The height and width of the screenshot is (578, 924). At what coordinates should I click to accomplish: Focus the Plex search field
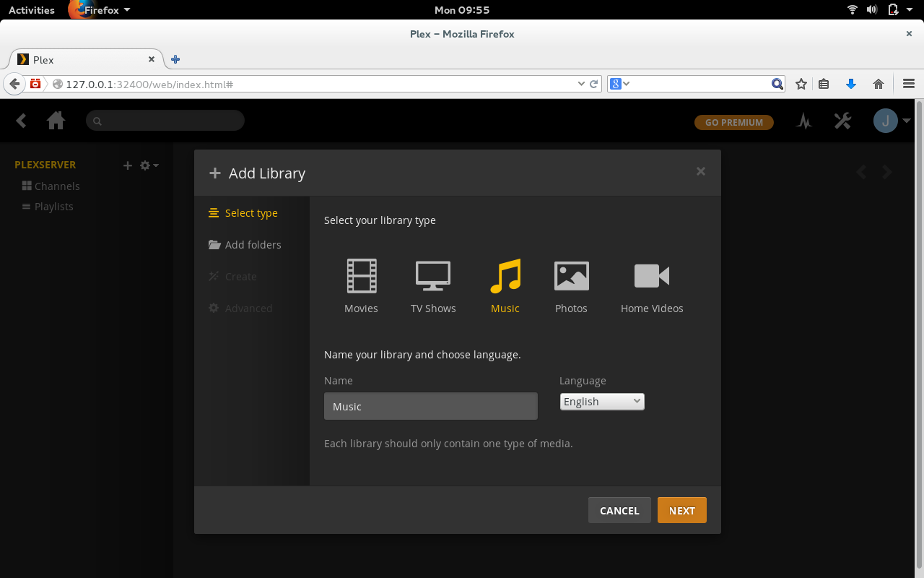point(165,121)
